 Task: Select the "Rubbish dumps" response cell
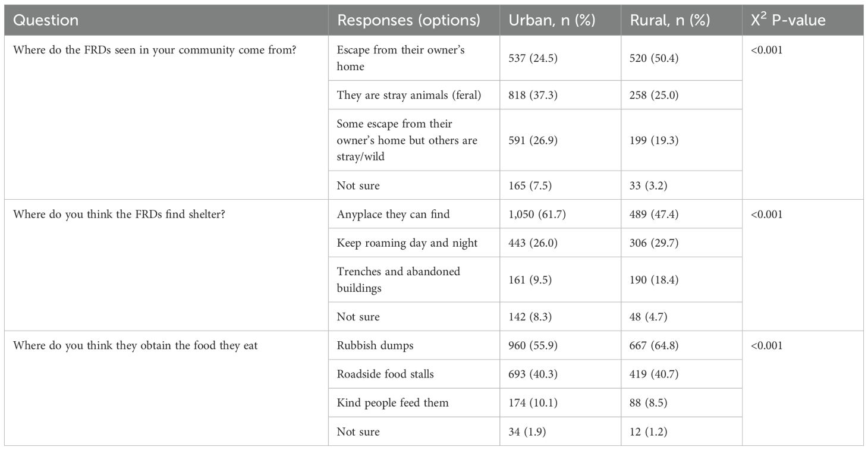(375, 345)
